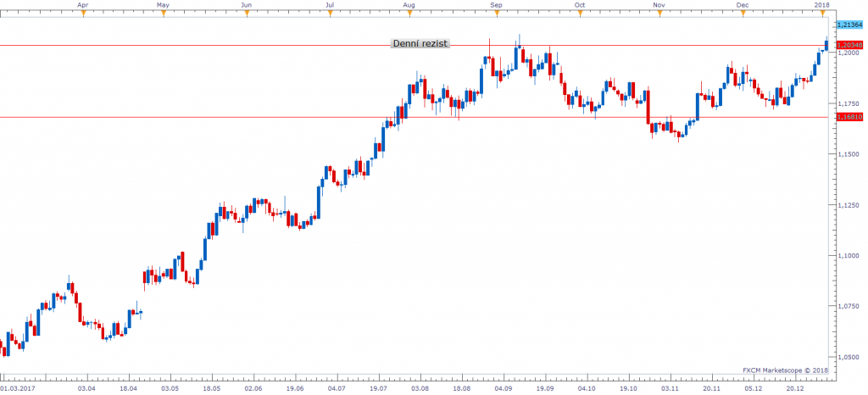This screenshot has height=395, width=868.
Task: Click the orange marker under Apr
Action: pyautogui.click(x=82, y=13)
